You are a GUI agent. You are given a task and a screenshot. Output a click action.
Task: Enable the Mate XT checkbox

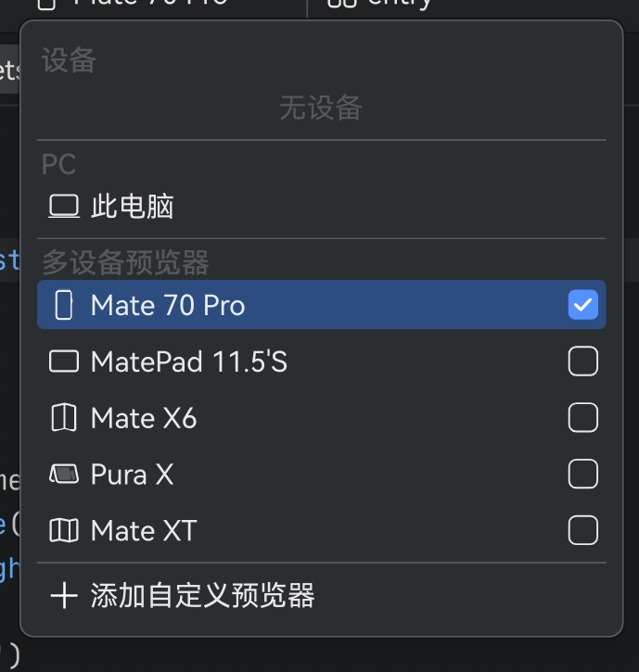pos(583,530)
